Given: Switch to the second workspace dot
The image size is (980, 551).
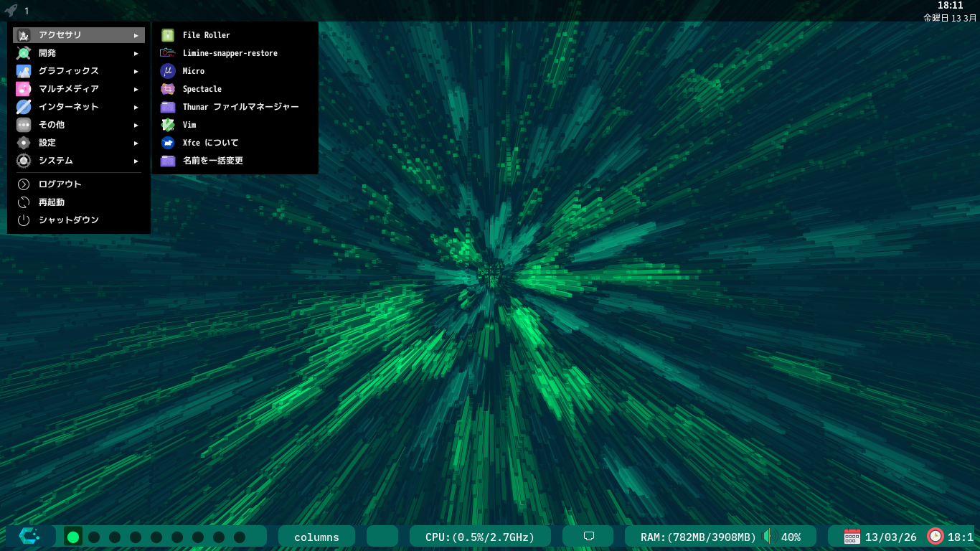Looking at the screenshot, I should click(x=94, y=537).
